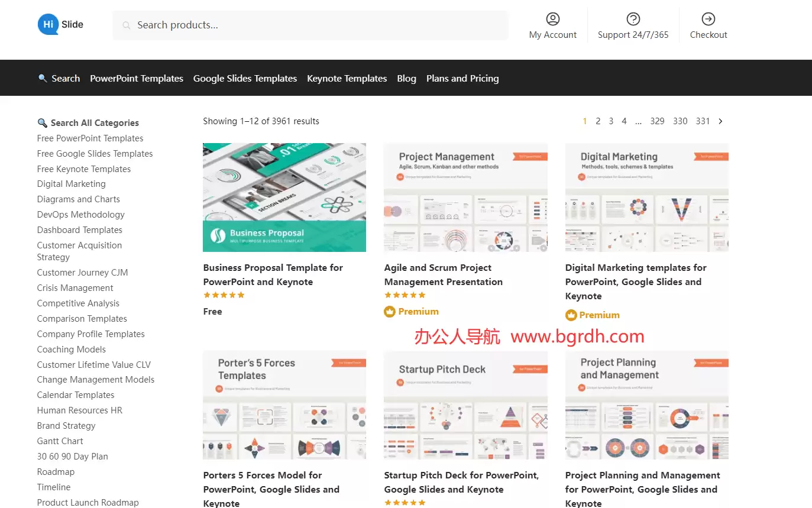
Task: Open the PowerPoint Templates menu
Action: (137, 79)
